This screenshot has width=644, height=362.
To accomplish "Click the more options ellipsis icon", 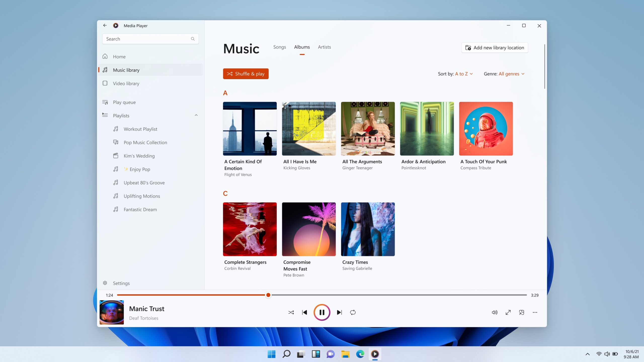I will (535, 312).
